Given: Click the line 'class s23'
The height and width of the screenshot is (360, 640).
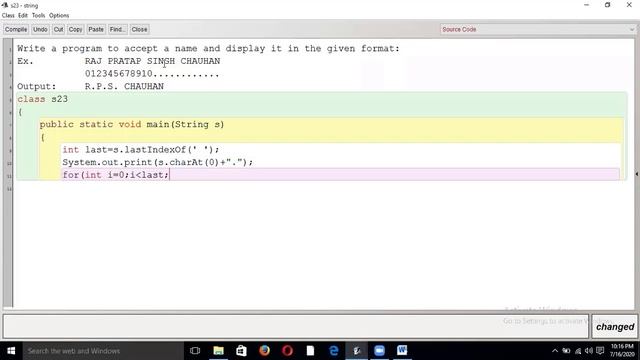Looking at the screenshot, I should click(x=42, y=99).
